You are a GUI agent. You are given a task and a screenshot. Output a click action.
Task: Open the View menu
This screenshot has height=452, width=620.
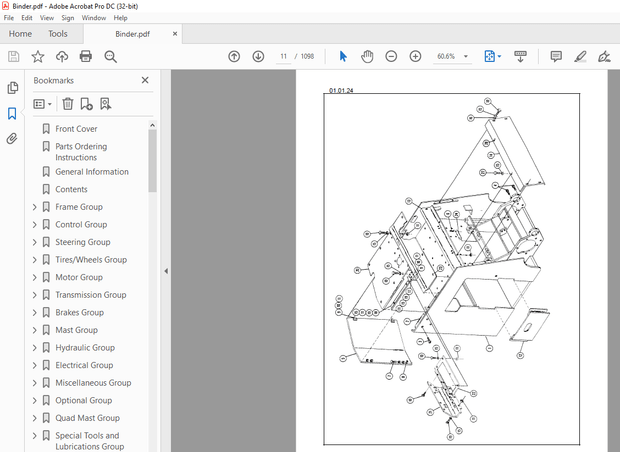point(47,18)
